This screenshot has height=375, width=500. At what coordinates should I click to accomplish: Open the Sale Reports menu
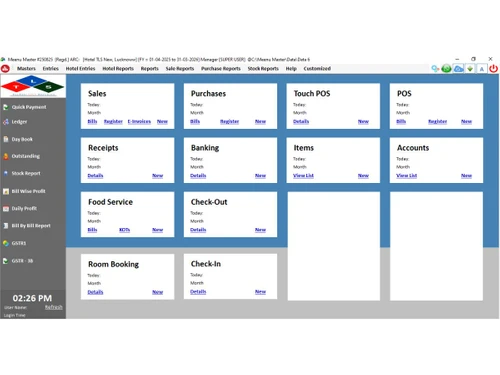click(180, 68)
